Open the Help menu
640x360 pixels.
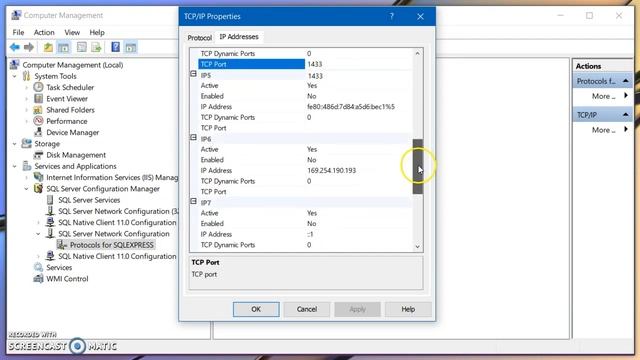(97, 32)
